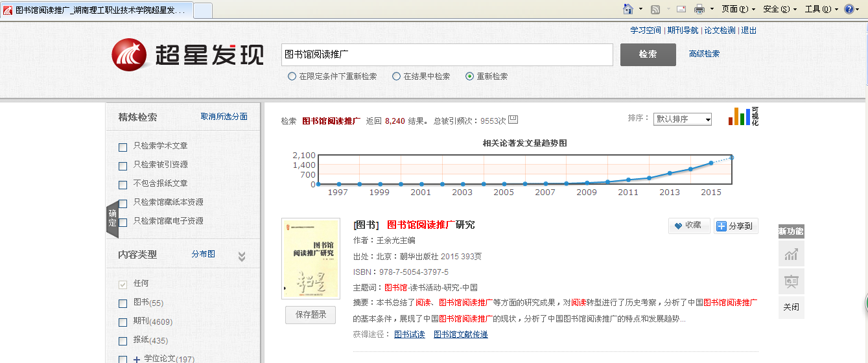This screenshot has width=868, height=363.
Task: Collapse the 内容类型 section chevron
Action: (242, 256)
